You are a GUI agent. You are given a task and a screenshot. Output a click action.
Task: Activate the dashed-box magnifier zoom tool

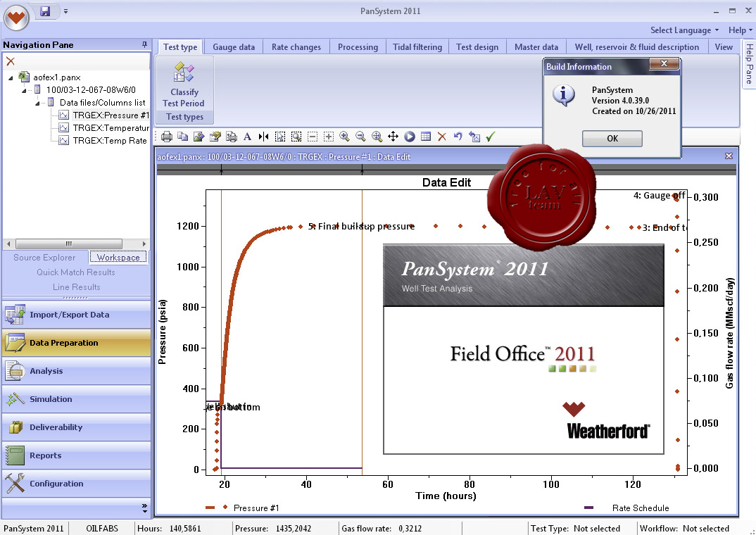click(x=296, y=137)
